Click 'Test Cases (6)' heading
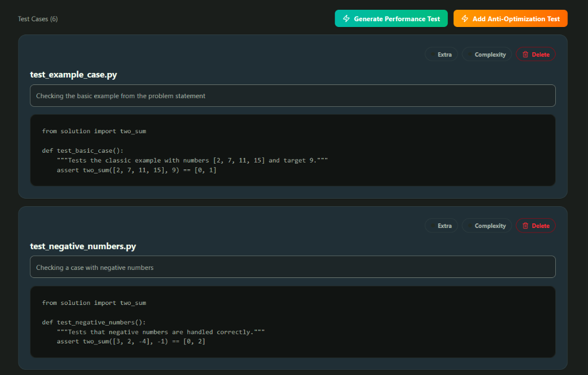Screen dimensions: 588x375 pyautogui.click(x=38, y=19)
